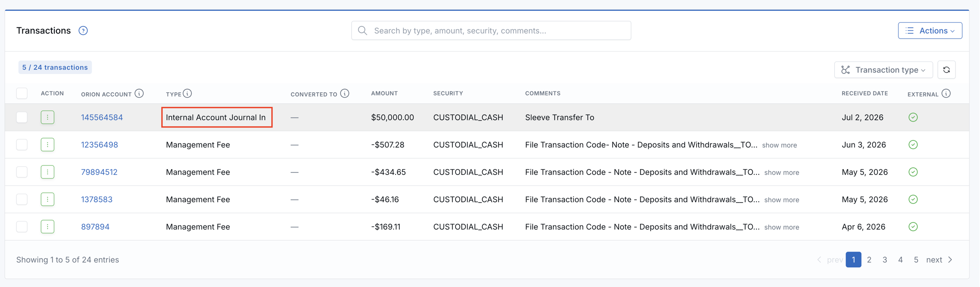Click the Sleeve Transfer To comment

click(x=560, y=117)
